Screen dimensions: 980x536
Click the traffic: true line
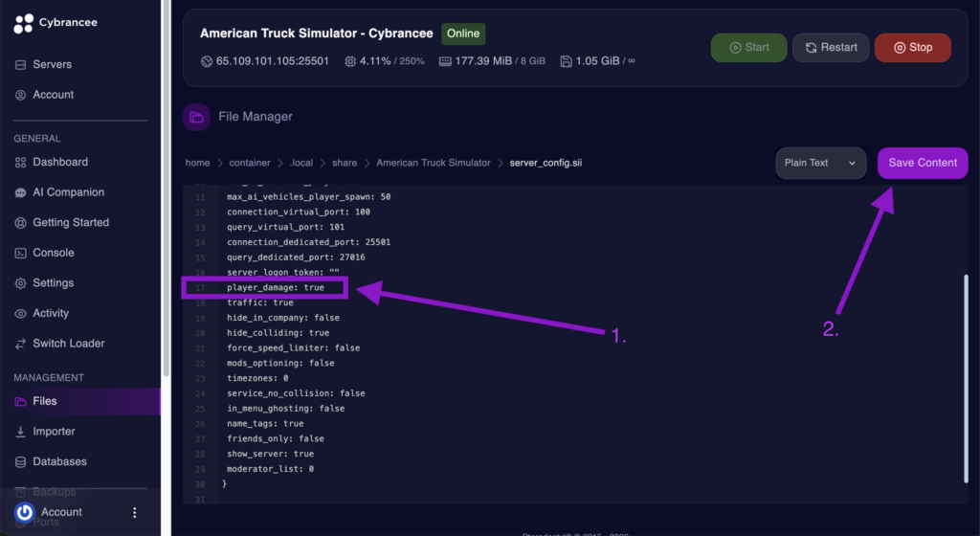[260, 302]
